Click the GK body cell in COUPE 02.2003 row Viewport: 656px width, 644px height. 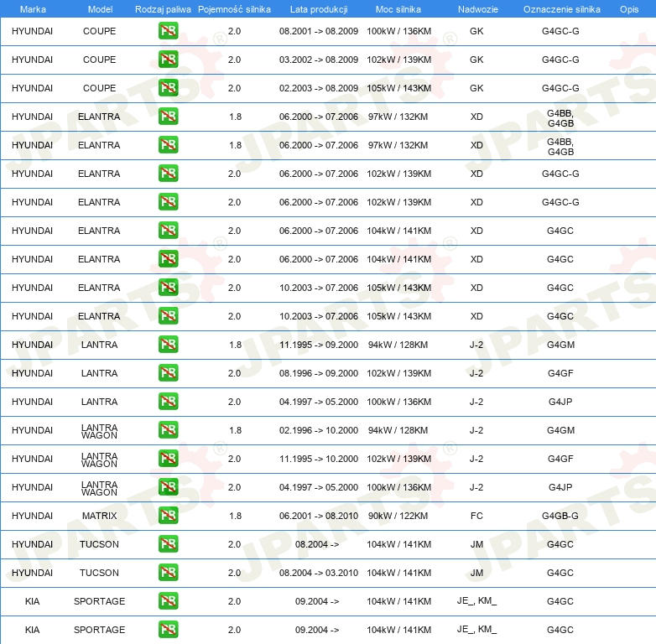(476, 88)
